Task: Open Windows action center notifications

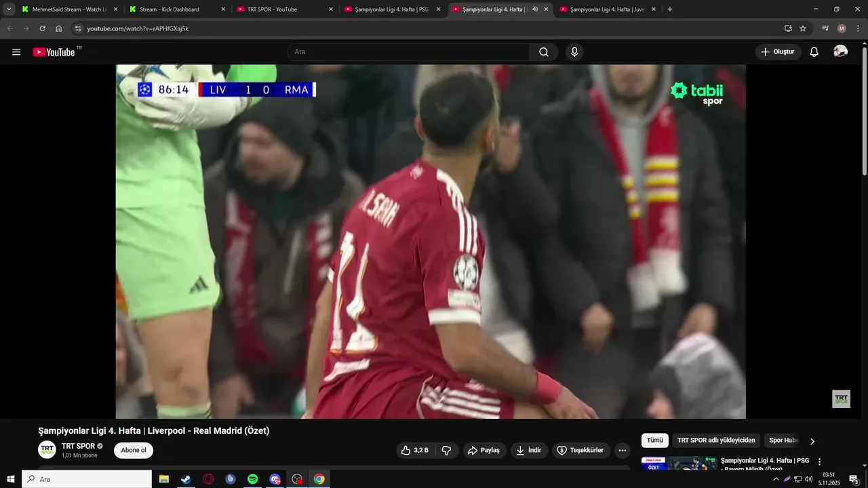Action: coord(854,479)
